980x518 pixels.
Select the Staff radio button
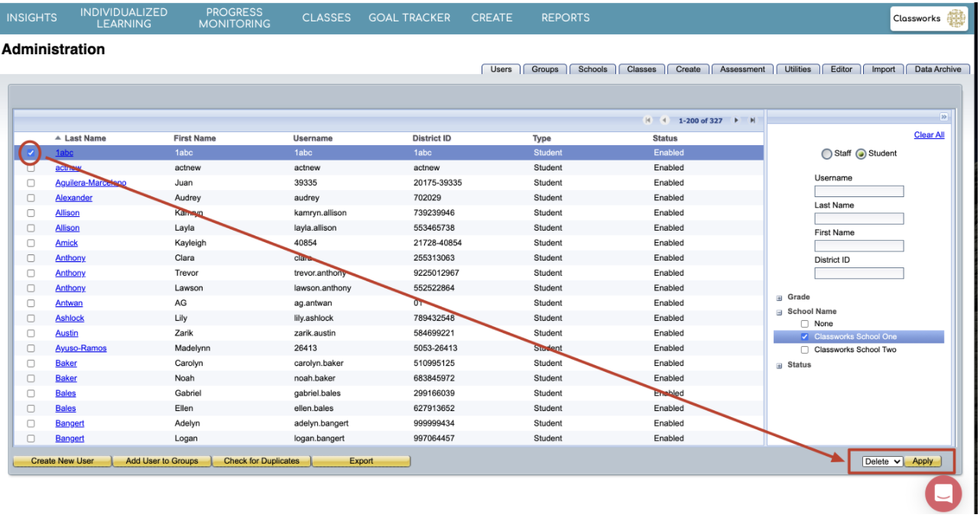[x=826, y=154]
